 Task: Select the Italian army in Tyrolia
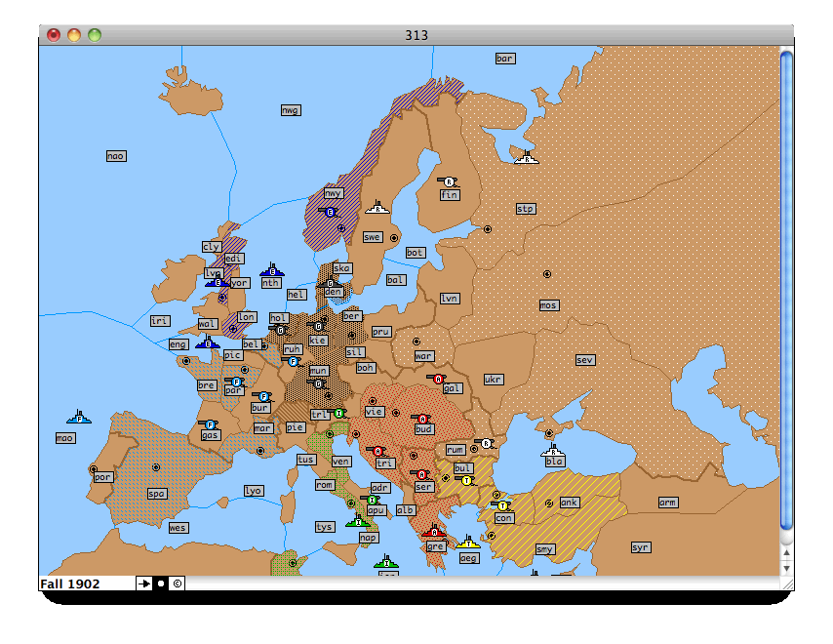pyautogui.click(x=337, y=413)
